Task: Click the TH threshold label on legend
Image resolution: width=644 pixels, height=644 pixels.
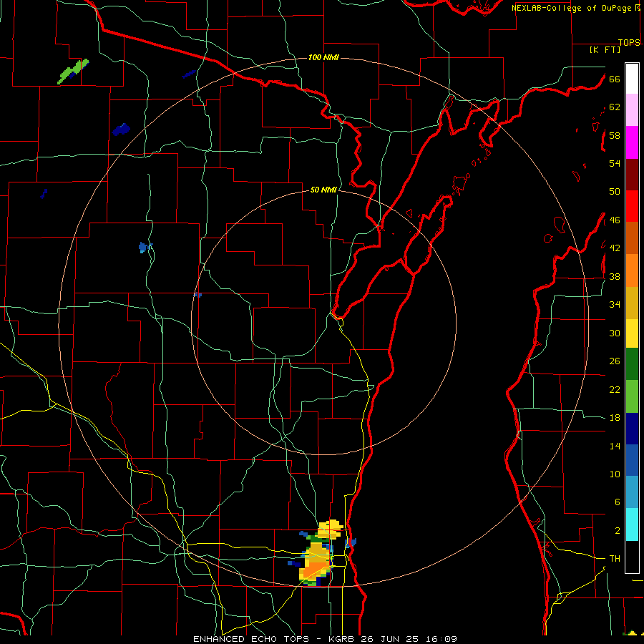Action: [615, 559]
